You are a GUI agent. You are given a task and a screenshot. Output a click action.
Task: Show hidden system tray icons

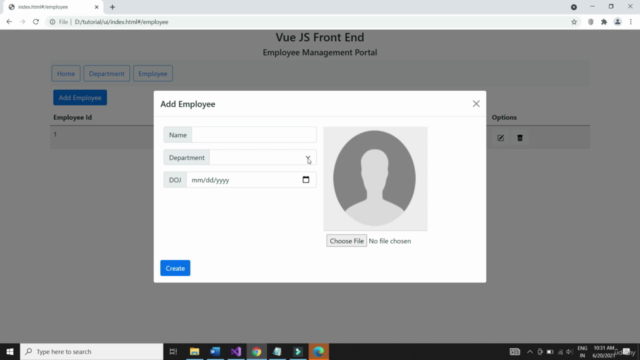pos(530,352)
